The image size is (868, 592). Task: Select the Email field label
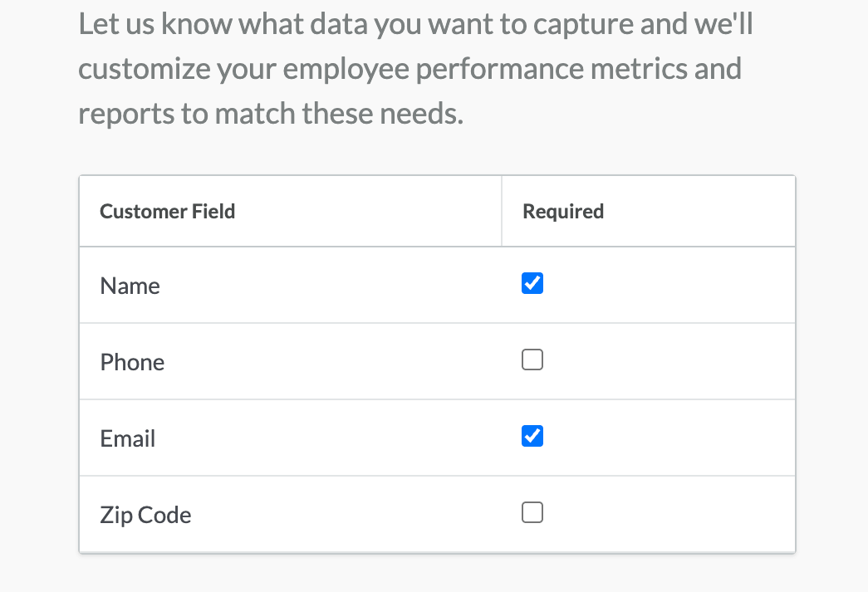click(x=127, y=438)
